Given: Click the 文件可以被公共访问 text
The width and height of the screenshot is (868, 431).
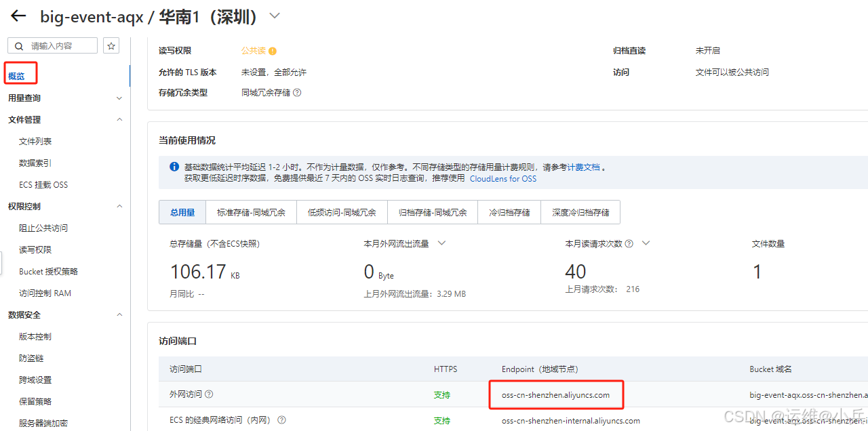Looking at the screenshot, I should click(x=732, y=72).
